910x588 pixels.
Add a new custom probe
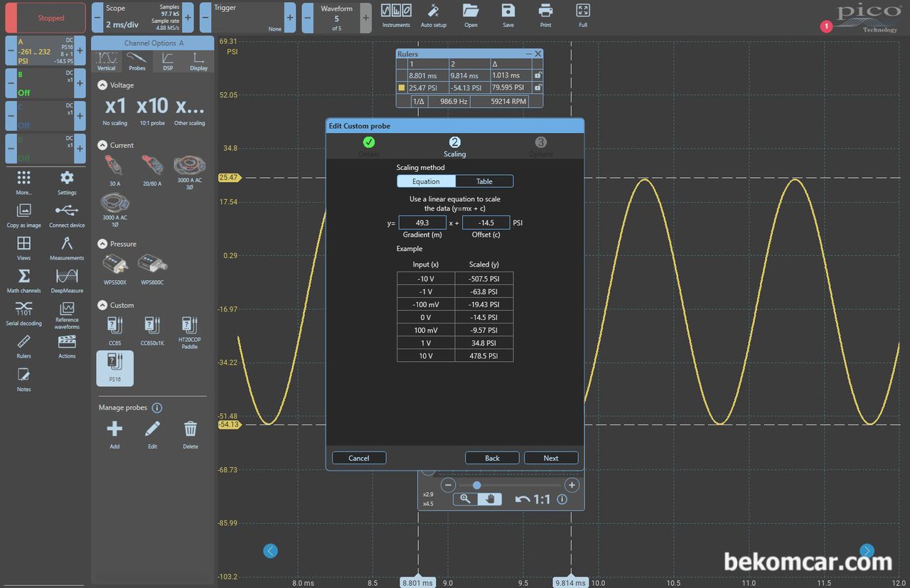114,435
